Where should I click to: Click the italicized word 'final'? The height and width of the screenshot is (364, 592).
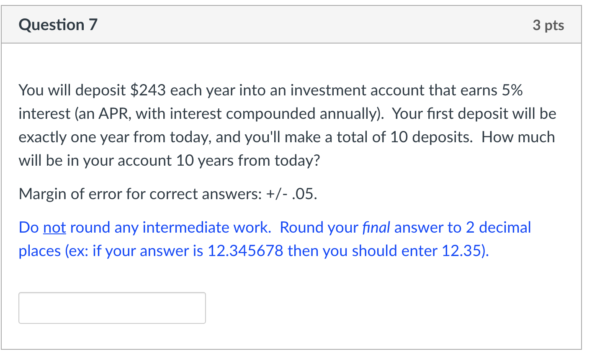coord(376,227)
